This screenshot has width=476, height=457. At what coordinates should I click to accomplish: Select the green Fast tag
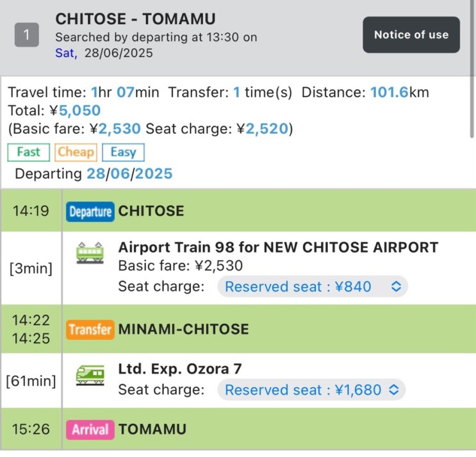pyautogui.click(x=29, y=153)
